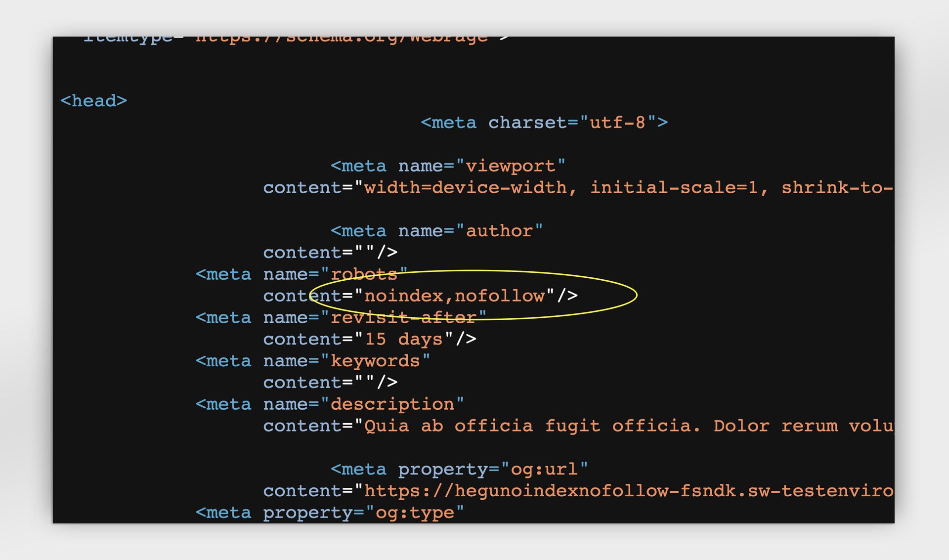This screenshot has height=560, width=949.
Task: Click the empty content line below keywords
Action: [x=330, y=383]
